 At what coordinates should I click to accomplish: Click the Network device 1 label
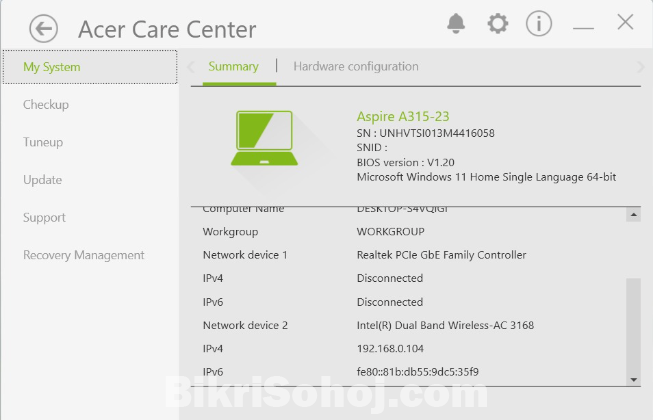[x=245, y=255]
